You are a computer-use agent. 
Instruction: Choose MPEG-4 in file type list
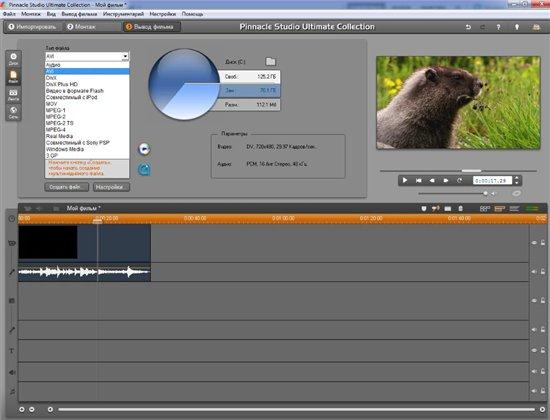pyautogui.click(x=87, y=129)
